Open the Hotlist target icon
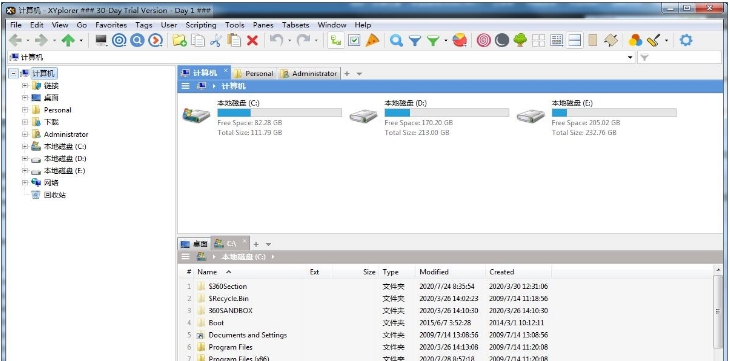 [119, 41]
